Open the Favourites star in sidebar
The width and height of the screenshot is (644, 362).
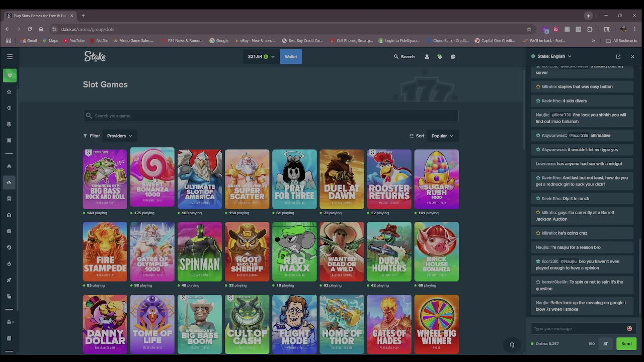9,92
